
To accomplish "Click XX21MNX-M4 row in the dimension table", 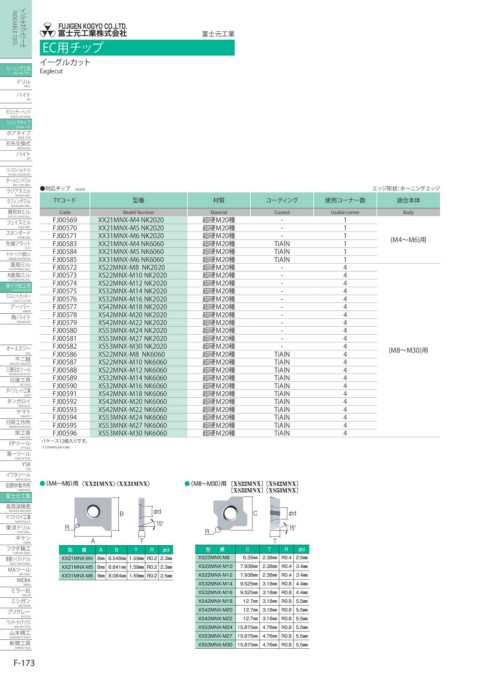I will pos(116,558).
